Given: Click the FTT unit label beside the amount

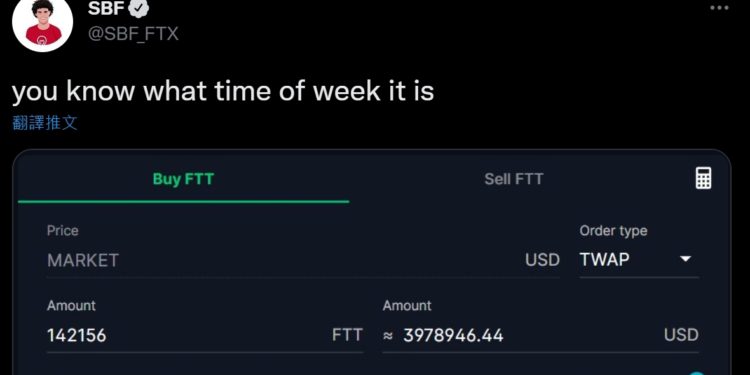Looking at the screenshot, I should [x=347, y=335].
